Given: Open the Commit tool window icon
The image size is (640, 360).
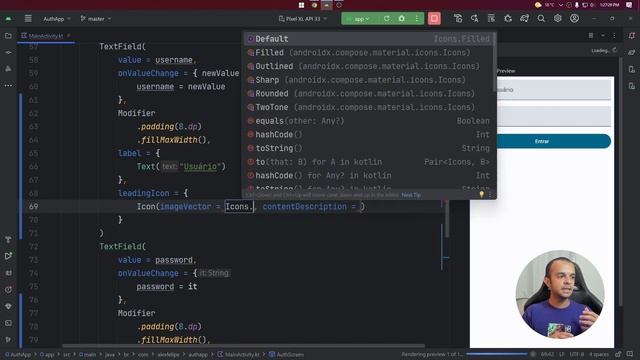Looking at the screenshot, I should [x=8, y=52].
